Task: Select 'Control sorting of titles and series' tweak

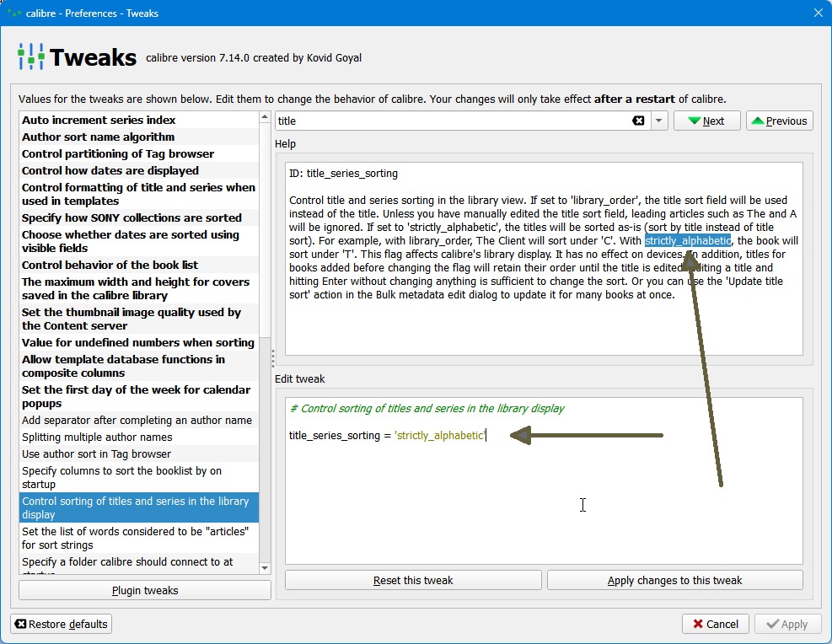Action: pyautogui.click(x=138, y=507)
